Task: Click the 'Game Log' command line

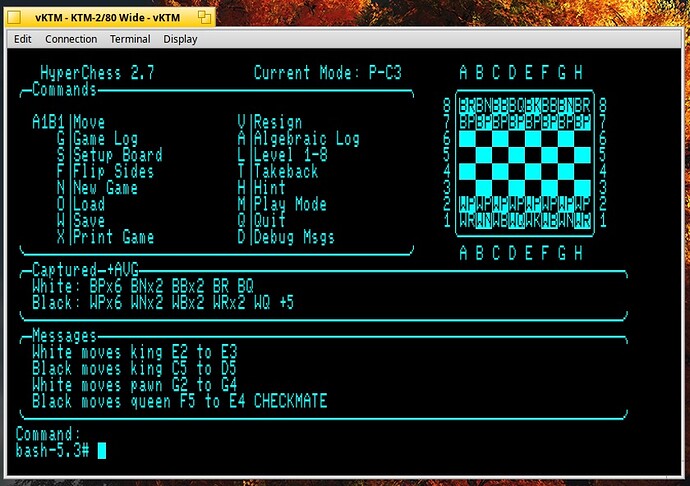Action: (97, 139)
